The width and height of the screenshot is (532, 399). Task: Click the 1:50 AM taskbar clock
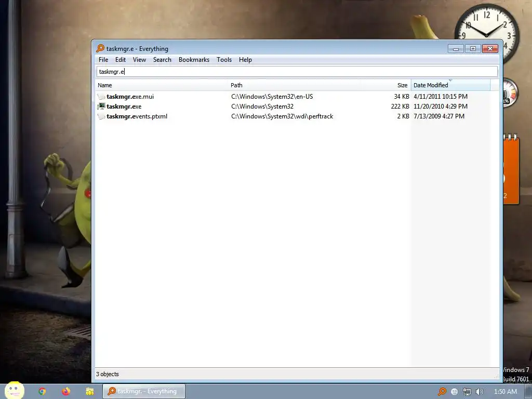click(505, 392)
